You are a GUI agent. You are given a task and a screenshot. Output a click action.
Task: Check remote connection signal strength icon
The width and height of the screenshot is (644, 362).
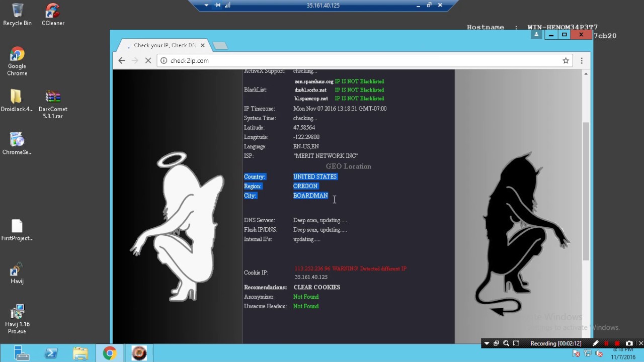[227, 5]
